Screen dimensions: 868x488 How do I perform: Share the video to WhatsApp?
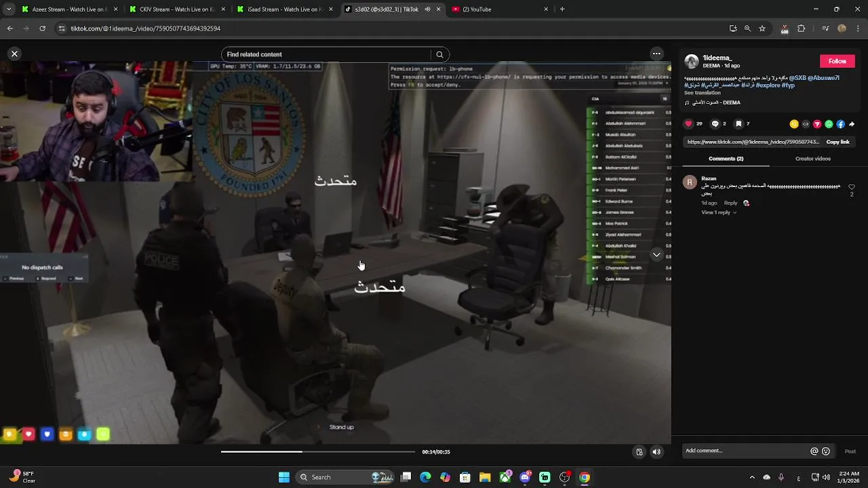(829, 124)
